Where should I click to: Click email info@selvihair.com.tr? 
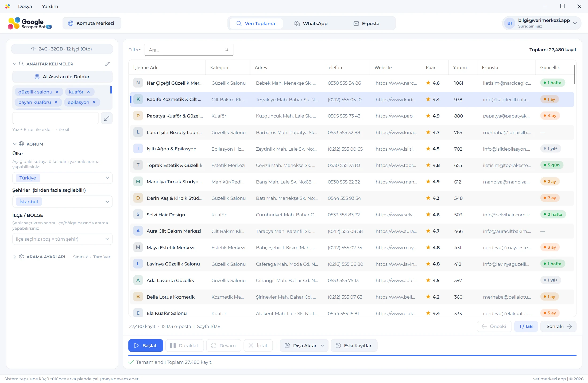pos(506,215)
